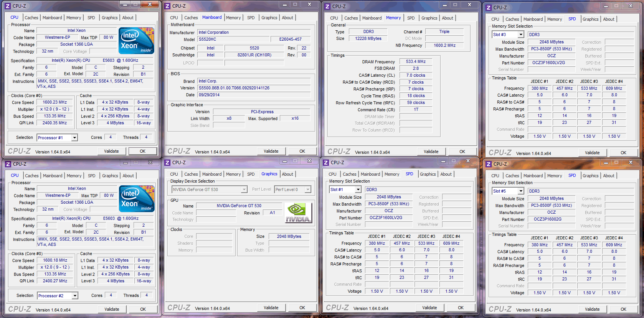644x318 pixels.
Task: Click Validate in the Graphics window
Action: [271, 308]
